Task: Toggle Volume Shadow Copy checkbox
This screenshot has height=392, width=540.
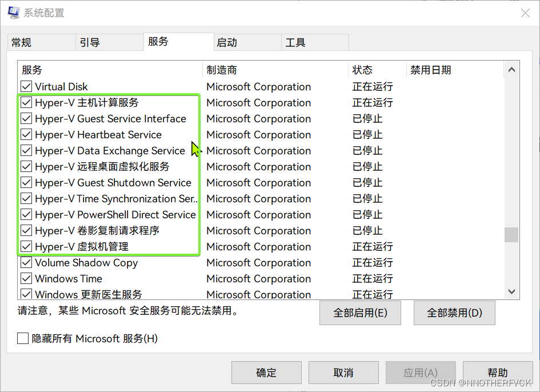Action: click(26, 262)
